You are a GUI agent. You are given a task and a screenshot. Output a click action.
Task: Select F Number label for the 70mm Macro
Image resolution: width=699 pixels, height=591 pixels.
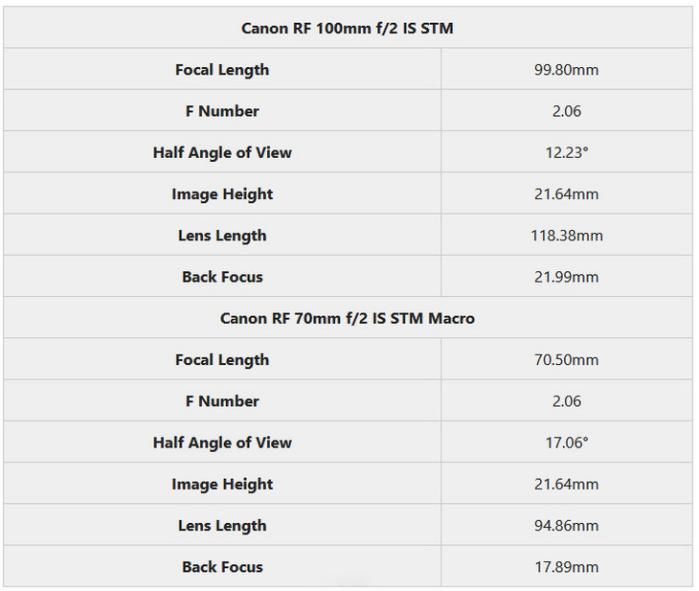222,401
